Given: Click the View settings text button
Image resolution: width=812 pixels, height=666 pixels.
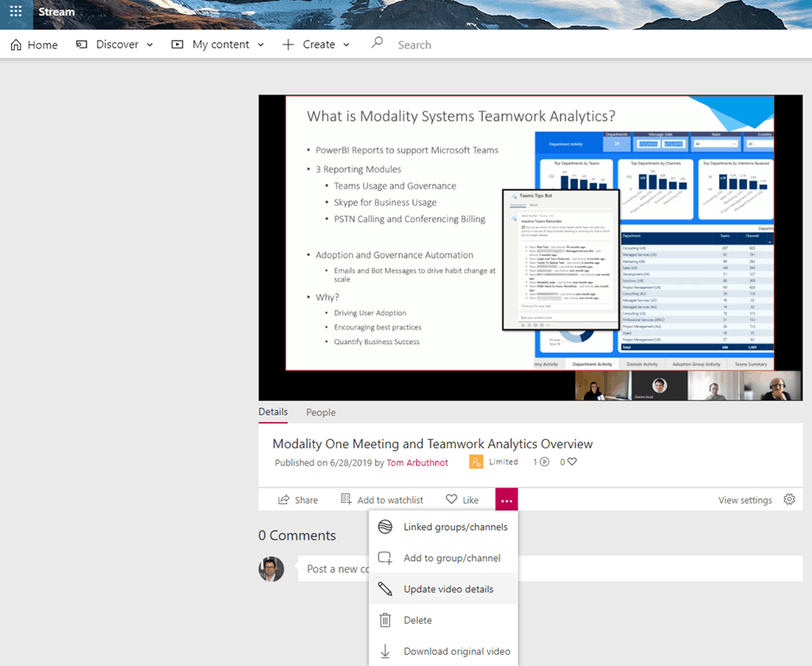Looking at the screenshot, I should coord(744,500).
